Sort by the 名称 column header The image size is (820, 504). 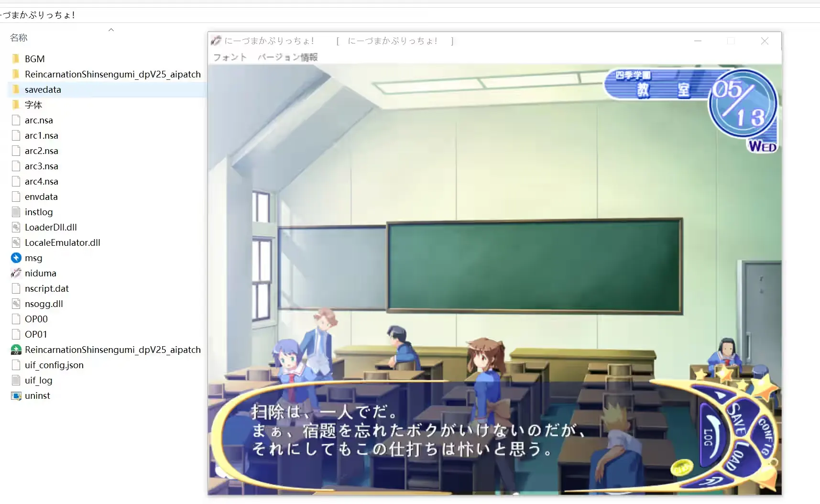(x=19, y=37)
